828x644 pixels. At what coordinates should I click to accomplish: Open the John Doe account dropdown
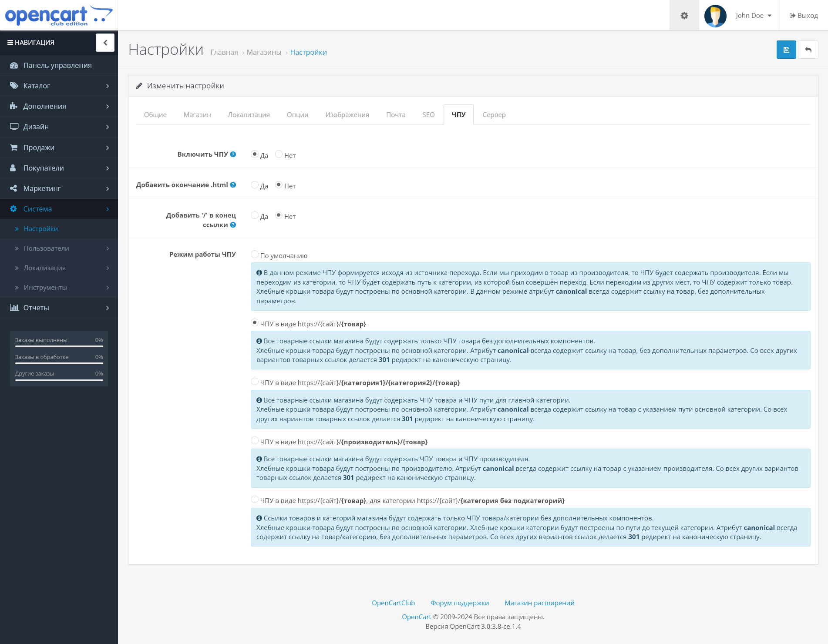tap(753, 15)
